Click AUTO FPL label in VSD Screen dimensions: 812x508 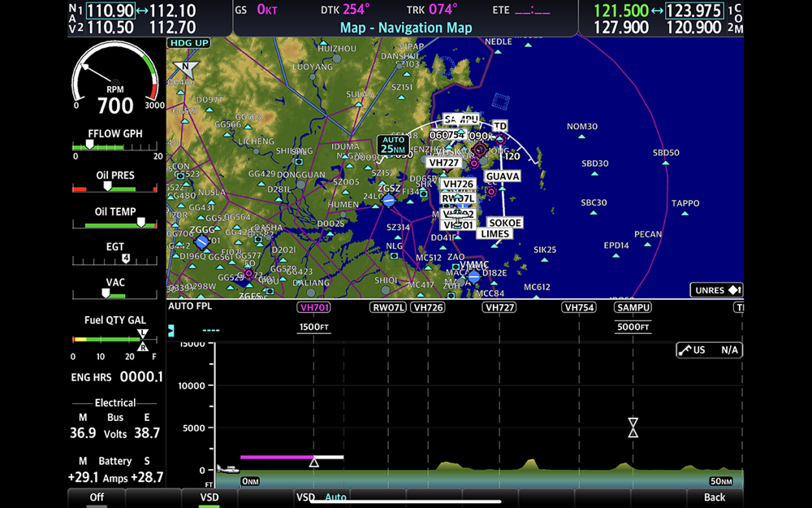(190, 306)
